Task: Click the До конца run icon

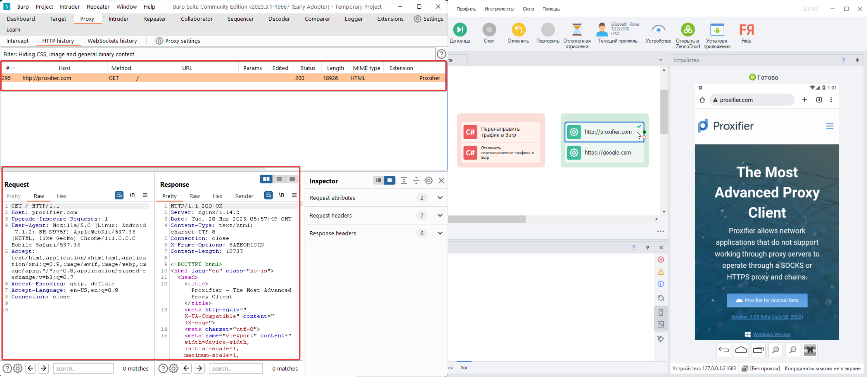Action: [460, 30]
